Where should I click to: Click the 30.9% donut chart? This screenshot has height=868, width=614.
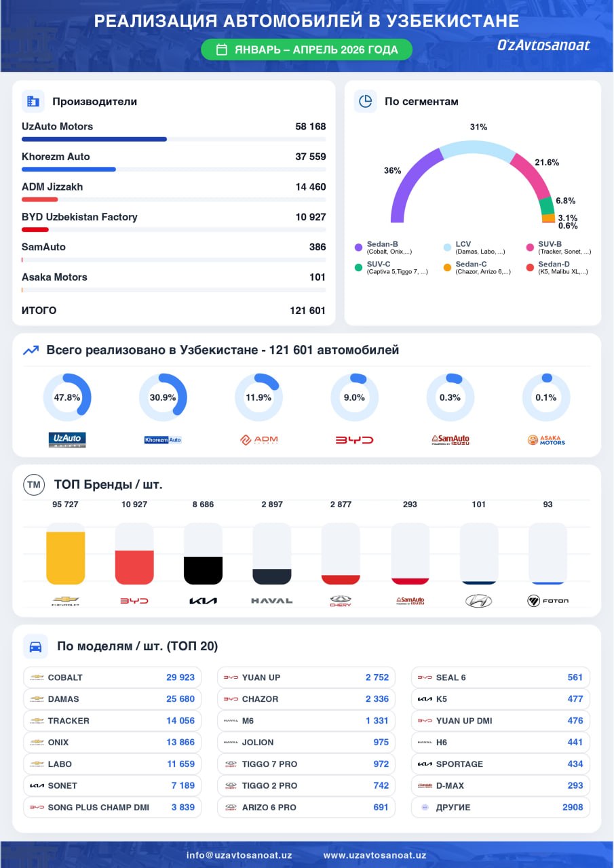pos(163,397)
